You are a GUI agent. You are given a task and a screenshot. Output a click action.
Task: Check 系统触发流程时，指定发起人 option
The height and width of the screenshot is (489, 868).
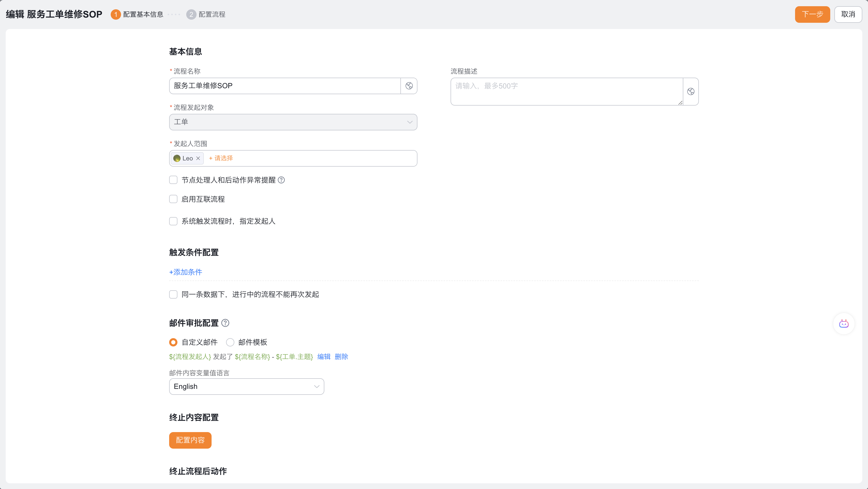173,221
